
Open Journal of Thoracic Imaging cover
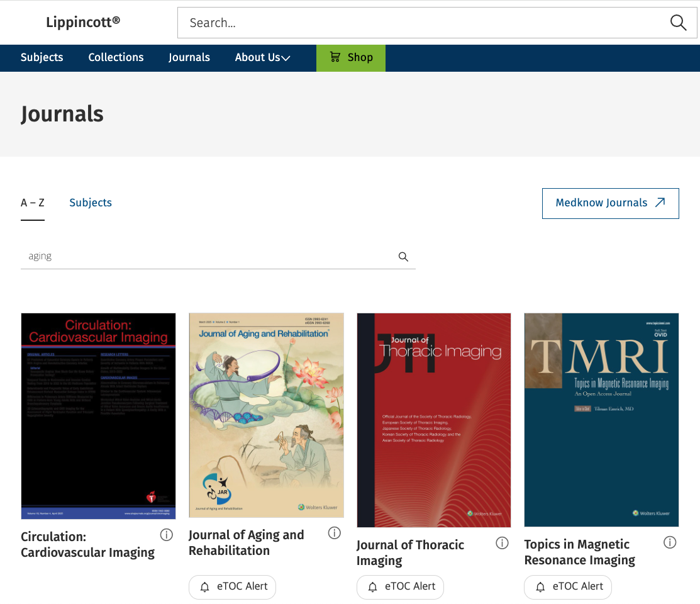[434, 420]
